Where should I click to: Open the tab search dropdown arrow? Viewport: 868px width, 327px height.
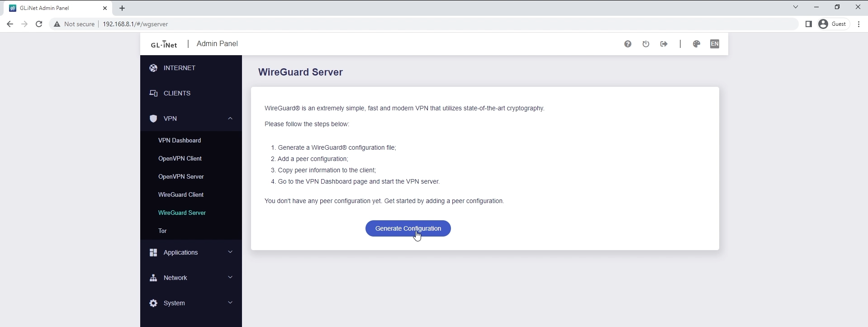[796, 7]
